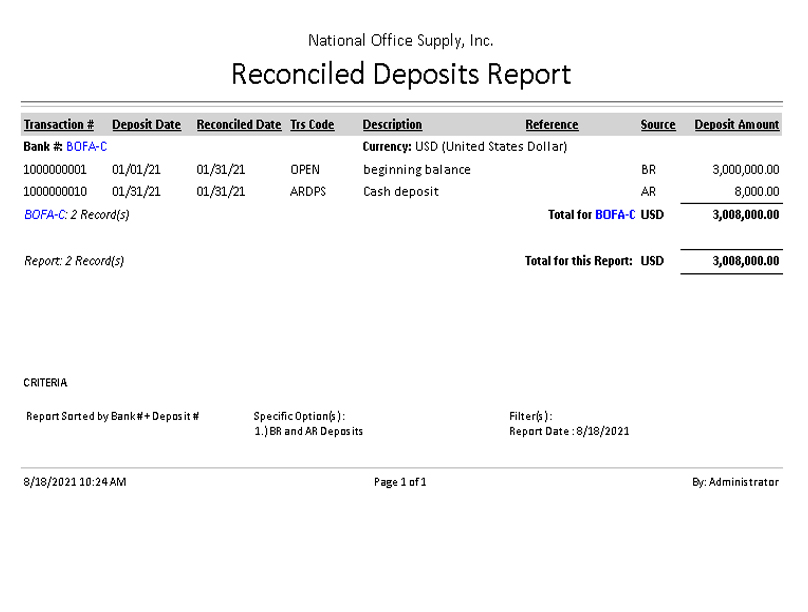The width and height of the screenshot is (808, 612).
Task: Click the Page 1 of 1 footer text
Action: tap(400, 482)
